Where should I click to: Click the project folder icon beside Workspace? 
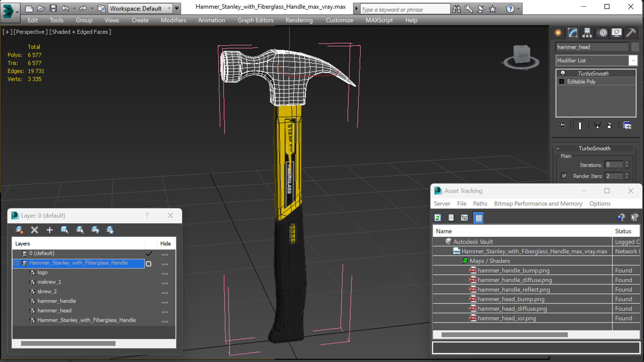click(101, 8)
